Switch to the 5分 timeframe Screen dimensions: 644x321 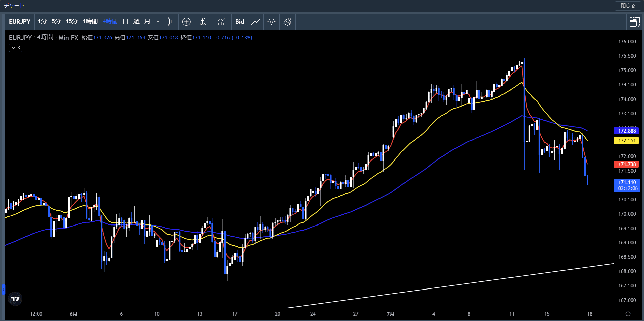click(x=56, y=22)
